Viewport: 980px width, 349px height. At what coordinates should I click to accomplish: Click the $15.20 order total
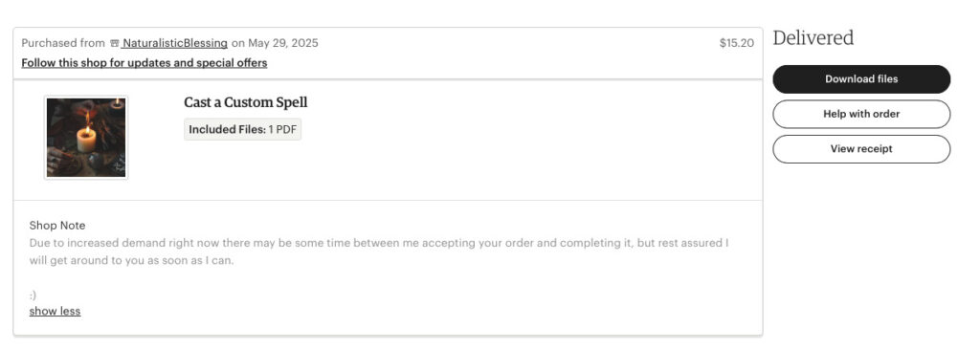click(736, 43)
